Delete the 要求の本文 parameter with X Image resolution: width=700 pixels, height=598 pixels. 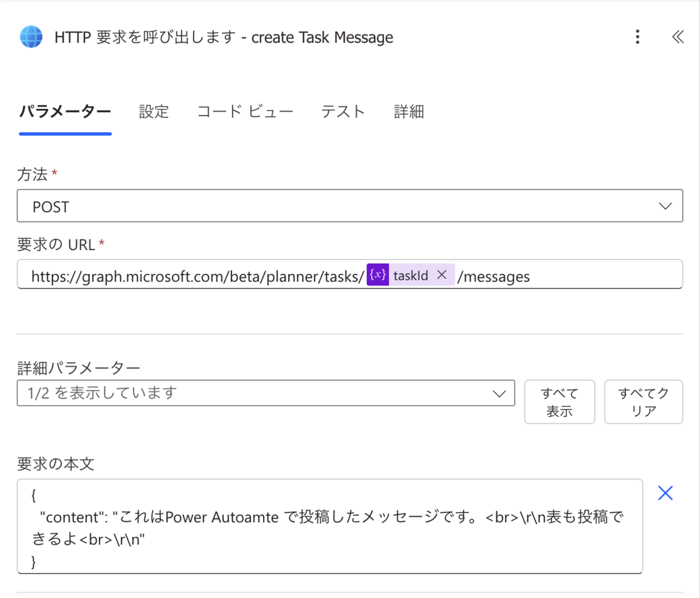point(665,493)
